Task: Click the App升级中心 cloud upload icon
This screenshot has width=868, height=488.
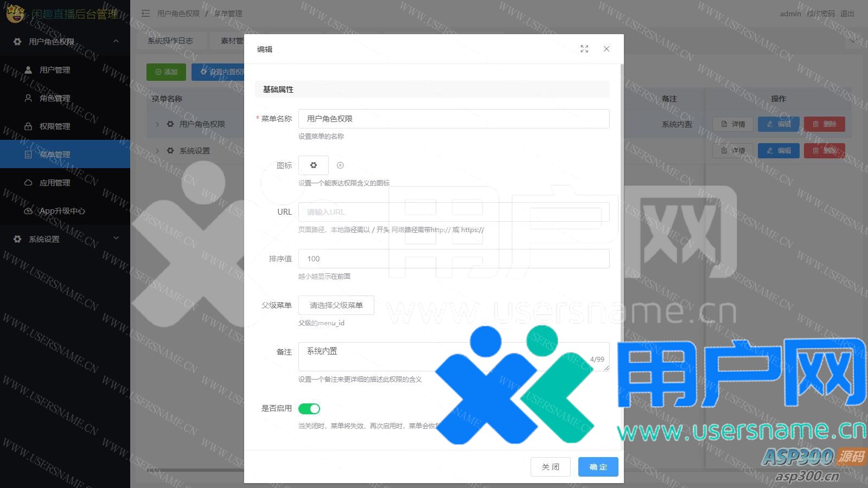Action: pos(28,211)
